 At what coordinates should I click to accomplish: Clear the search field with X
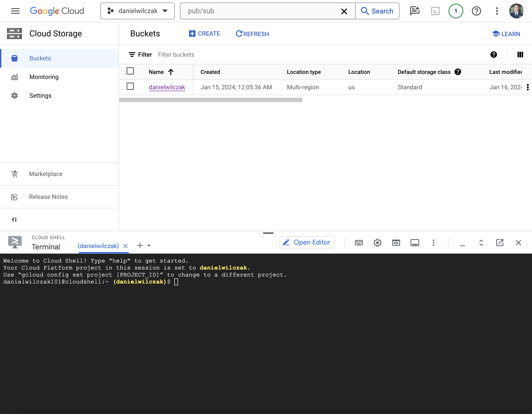coord(344,11)
